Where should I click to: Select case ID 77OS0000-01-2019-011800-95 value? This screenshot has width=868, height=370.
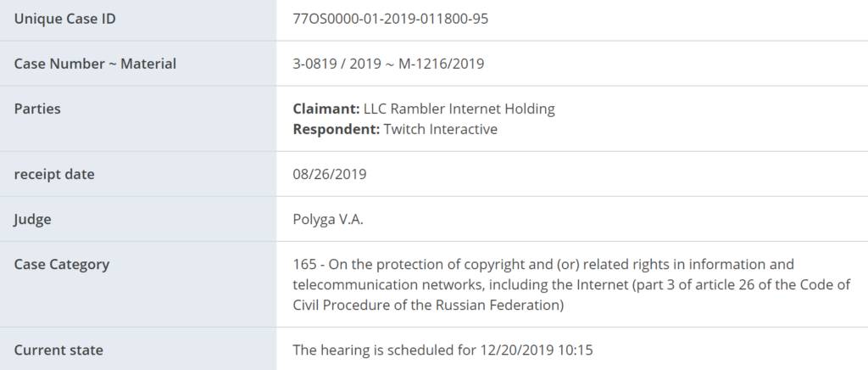[x=390, y=19]
